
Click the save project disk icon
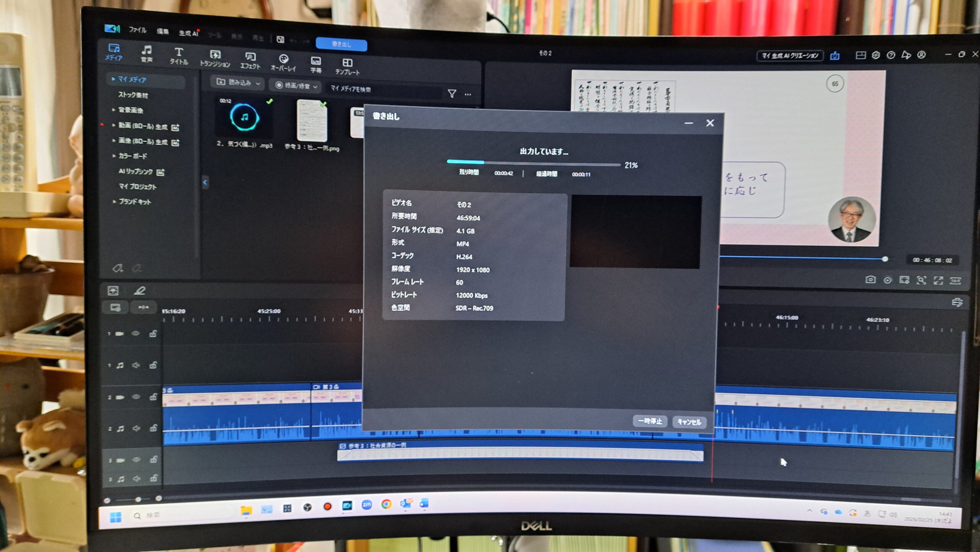pyautogui.click(x=280, y=39)
